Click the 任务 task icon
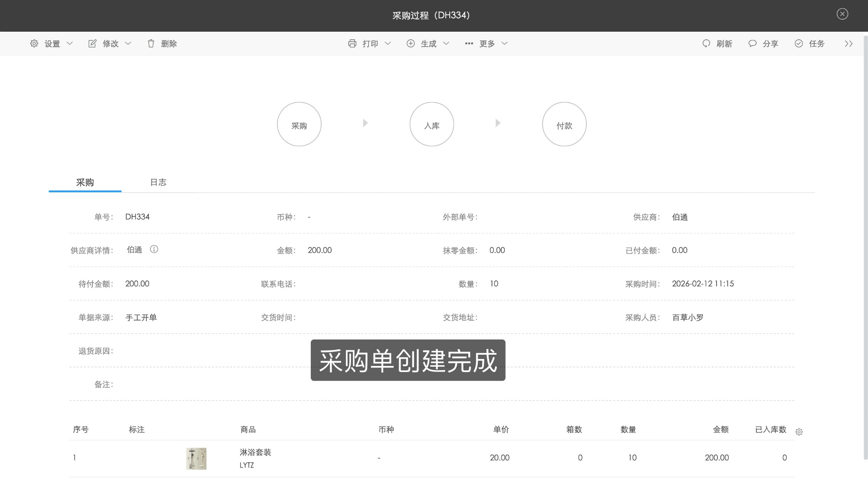The image size is (868, 504). click(798, 43)
